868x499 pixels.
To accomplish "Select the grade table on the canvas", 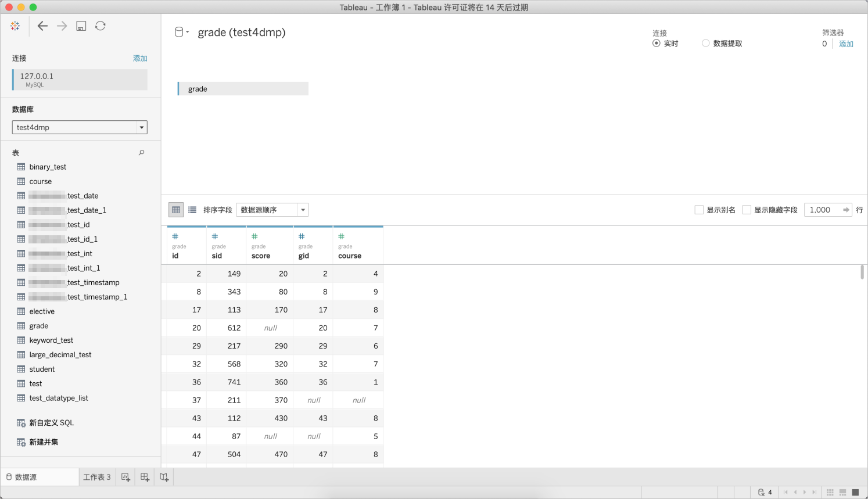I will coord(243,89).
